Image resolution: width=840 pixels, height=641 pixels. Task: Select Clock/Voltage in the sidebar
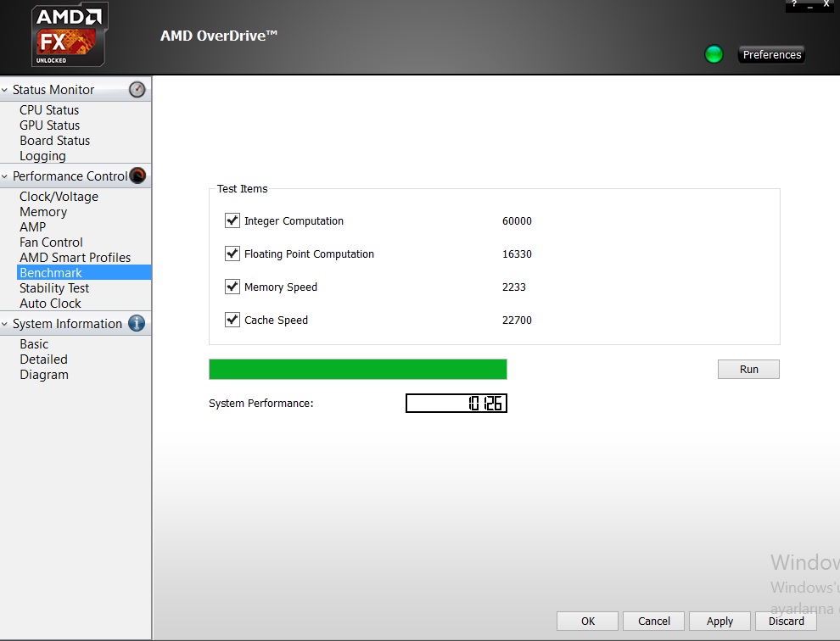click(59, 197)
